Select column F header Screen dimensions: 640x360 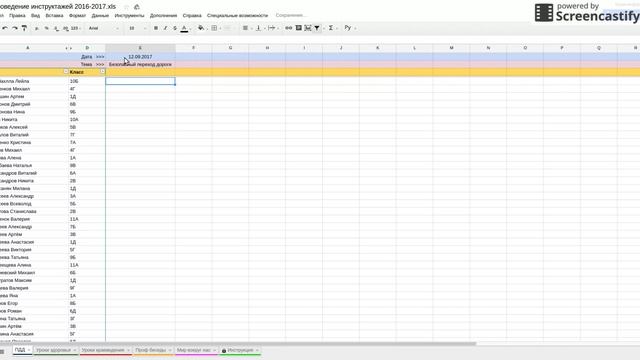click(x=193, y=48)
